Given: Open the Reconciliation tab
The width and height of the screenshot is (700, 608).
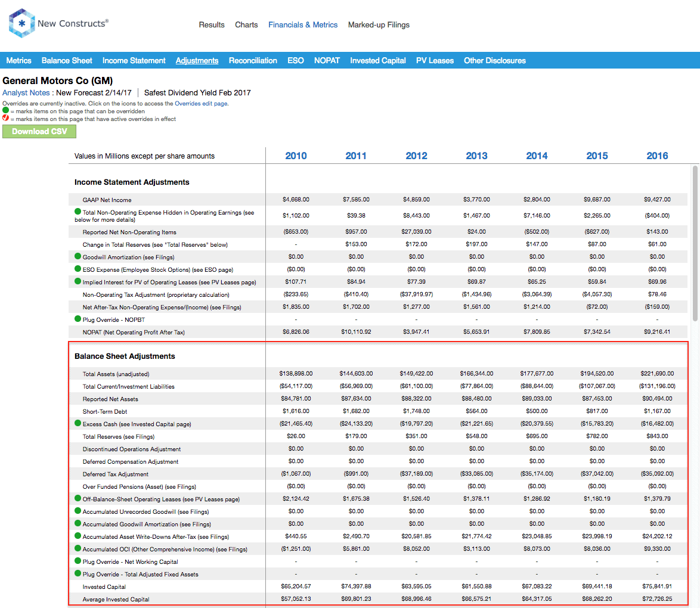Looking at the screenshot, I should (x=253, y=61).
